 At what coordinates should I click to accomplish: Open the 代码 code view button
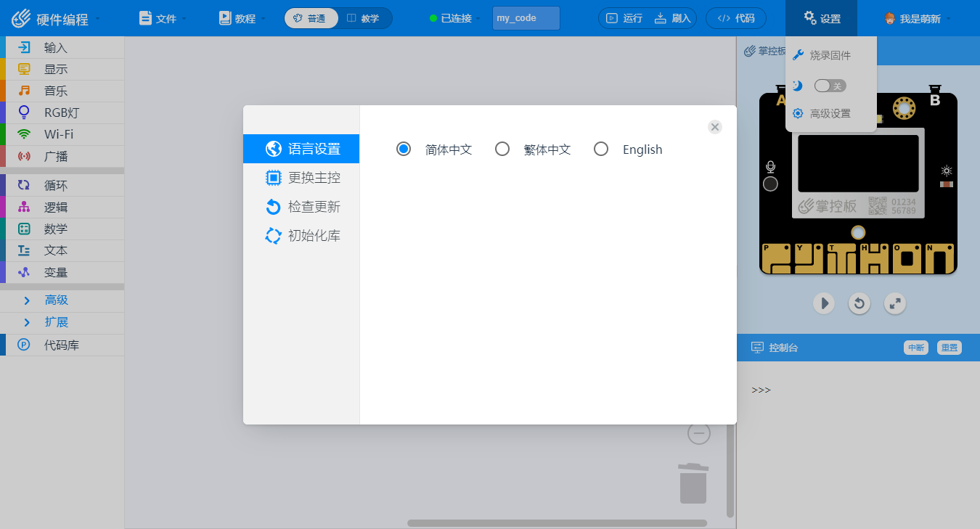pos(735,18)
